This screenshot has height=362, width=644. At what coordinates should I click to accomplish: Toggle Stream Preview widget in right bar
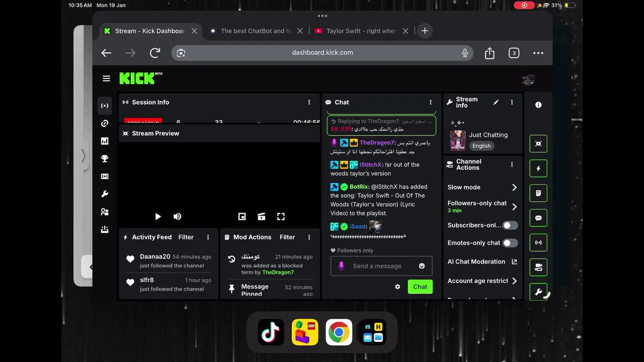click(538, 144)
